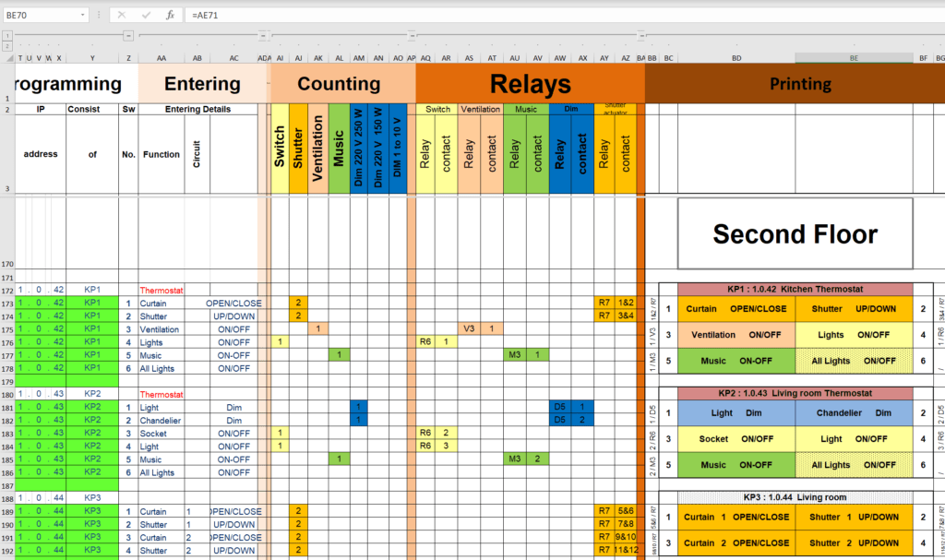Click the row outline level 2 button

[7, 45]
